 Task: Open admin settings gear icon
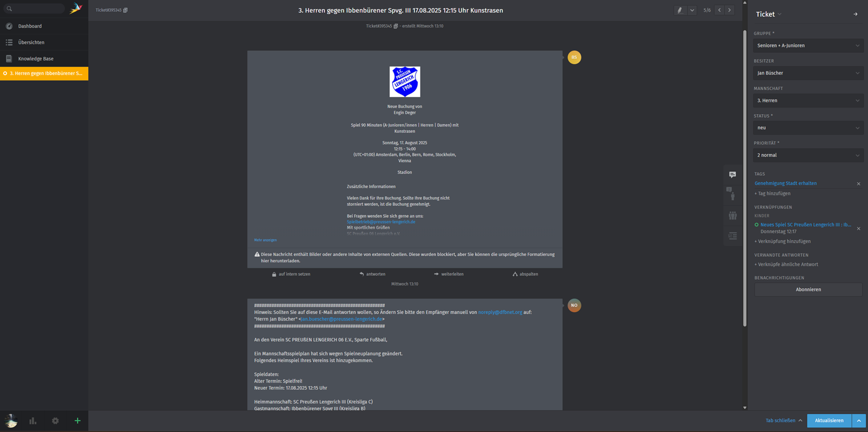pyautogui.click(x=55, y=421)
